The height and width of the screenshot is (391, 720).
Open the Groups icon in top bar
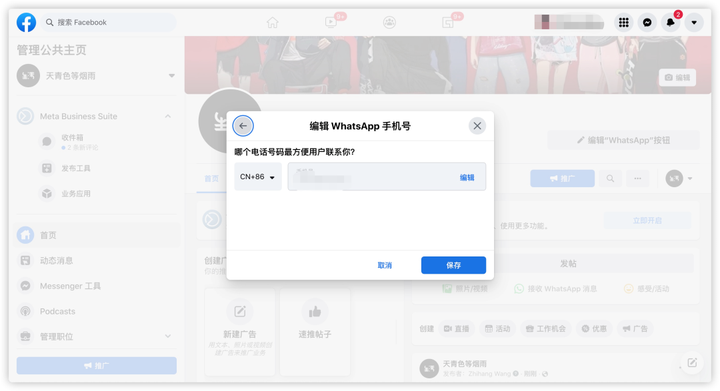(389, 22)
